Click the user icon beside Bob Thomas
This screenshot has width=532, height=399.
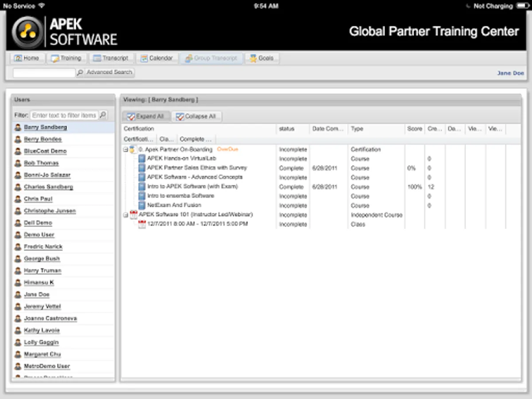(18, 163)
